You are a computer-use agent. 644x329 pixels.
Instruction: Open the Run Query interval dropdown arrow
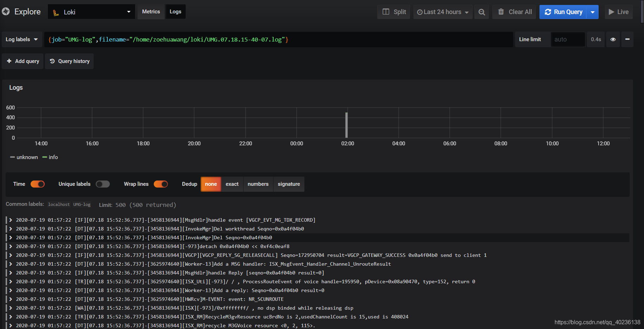(593, 12)
